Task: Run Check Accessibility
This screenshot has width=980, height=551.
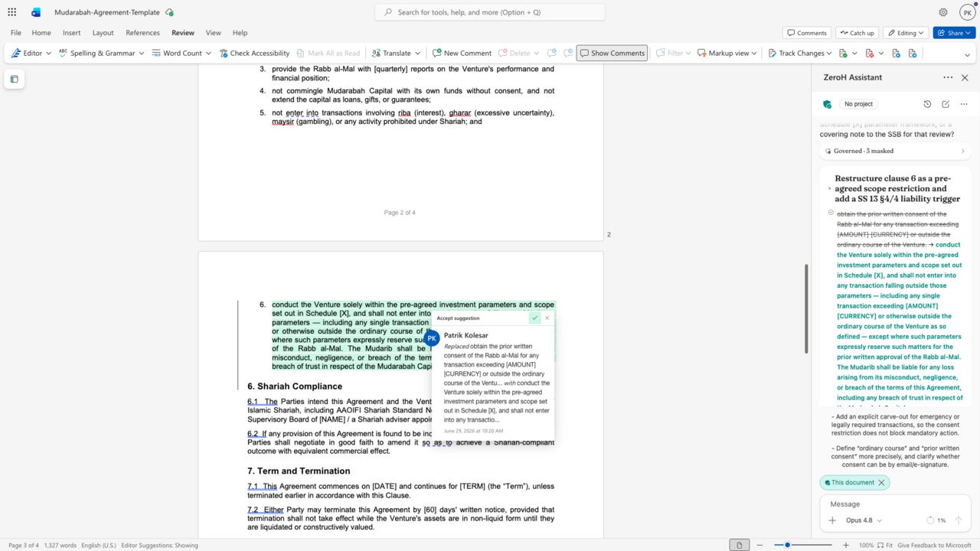Action: click(254, 53)
